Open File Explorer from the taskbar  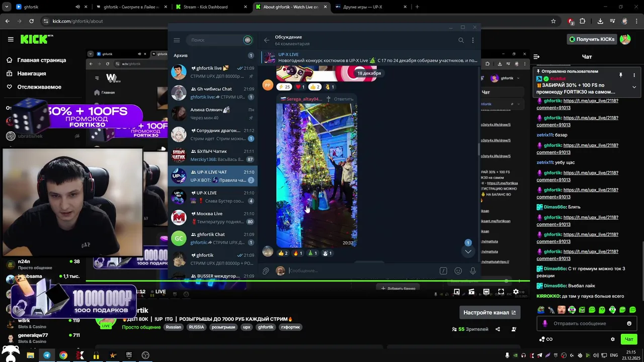(x=30, y=355)
